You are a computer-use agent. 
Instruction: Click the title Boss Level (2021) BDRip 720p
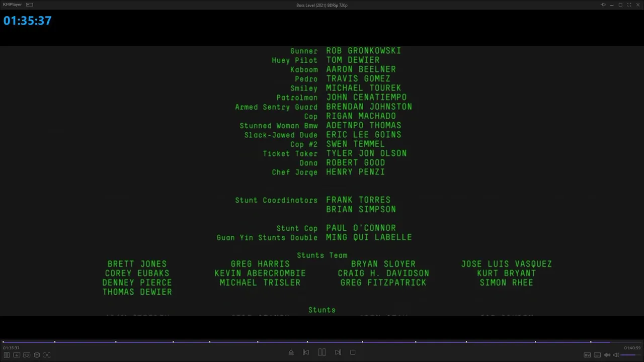click(322, 5)
